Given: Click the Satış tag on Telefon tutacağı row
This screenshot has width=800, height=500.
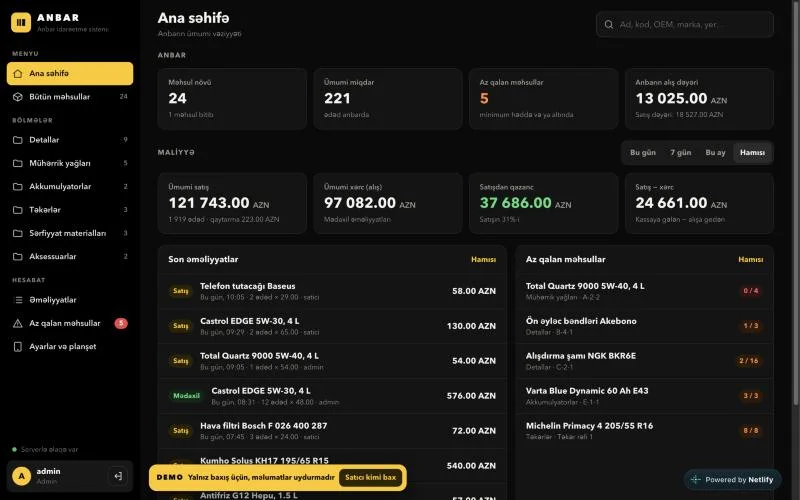Looking at the screenshot, I should (181, 291).
